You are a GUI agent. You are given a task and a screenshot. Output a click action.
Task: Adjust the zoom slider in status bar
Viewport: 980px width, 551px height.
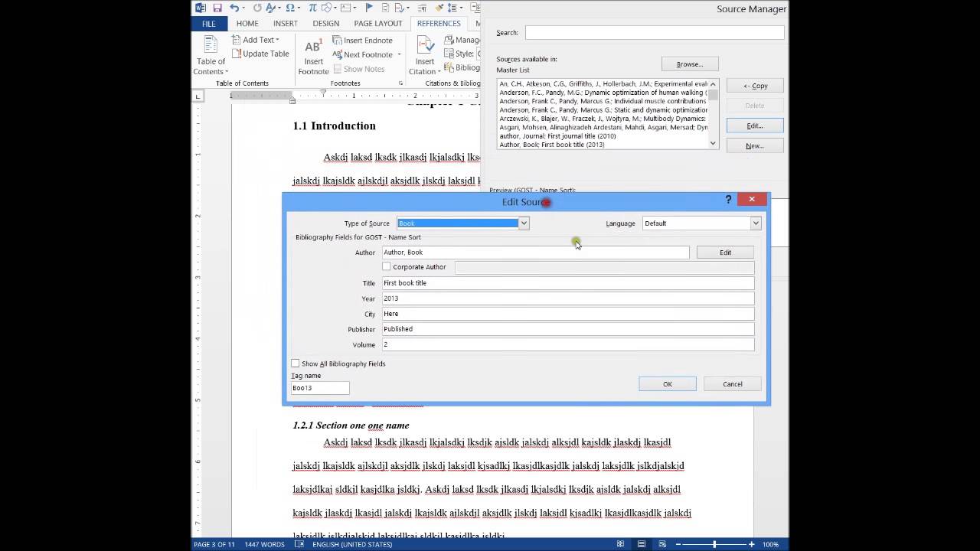tap(714, 544)
